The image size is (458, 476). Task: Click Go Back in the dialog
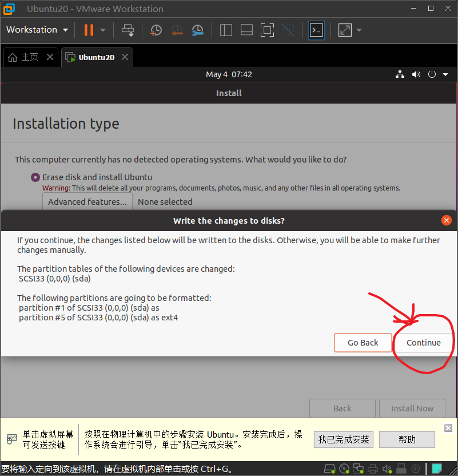363,343
